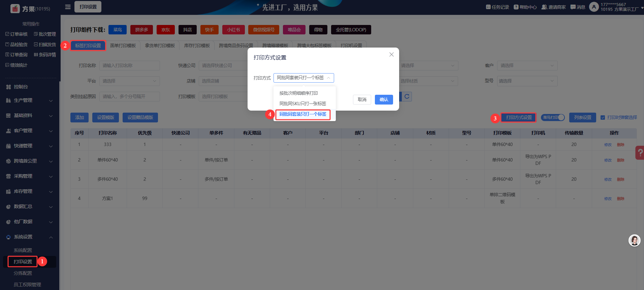Collapse the sidebar with the hamburger icon
Image resolution: width=644 pixels, height=290 pixels.
coord(68,7)
